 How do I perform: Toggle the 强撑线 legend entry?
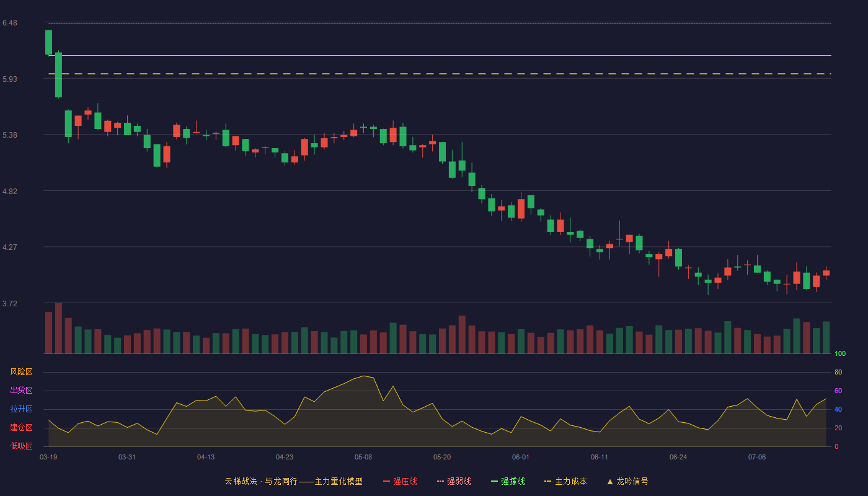[508, 481]
